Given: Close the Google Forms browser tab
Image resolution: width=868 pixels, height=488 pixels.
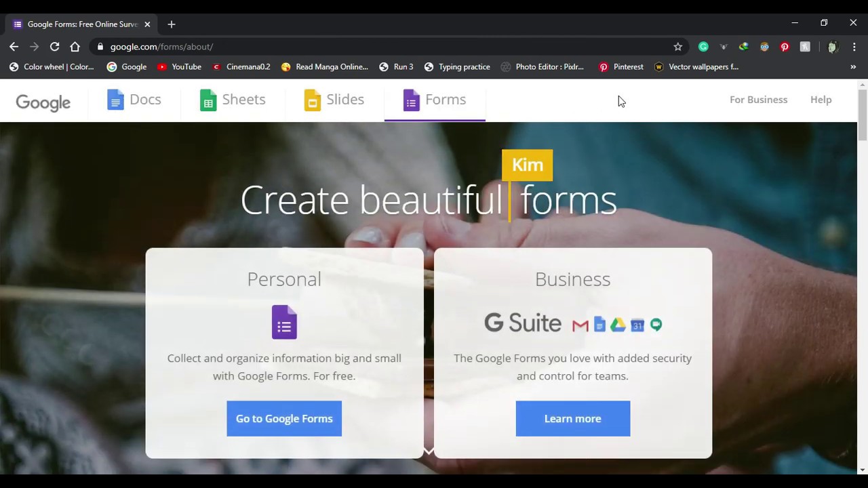Looking at the screenshot, I should (x=147, y=24).
